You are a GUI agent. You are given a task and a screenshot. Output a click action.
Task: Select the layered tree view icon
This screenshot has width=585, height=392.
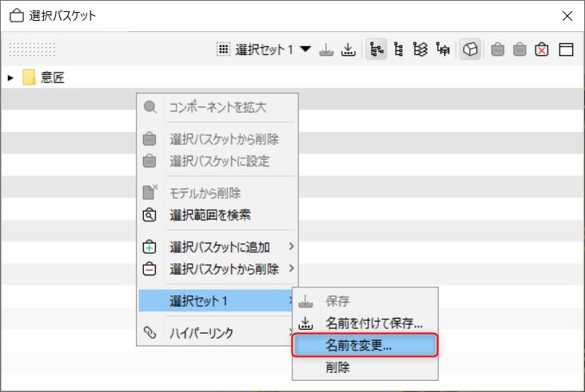tap(420, 49)
